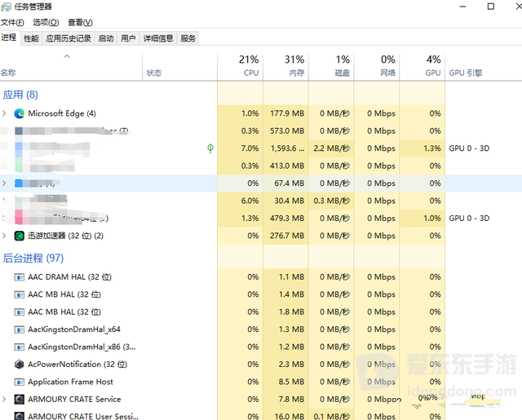Click the 迅游加速器 app icon
Screen dimensions: 522x420
20,236
